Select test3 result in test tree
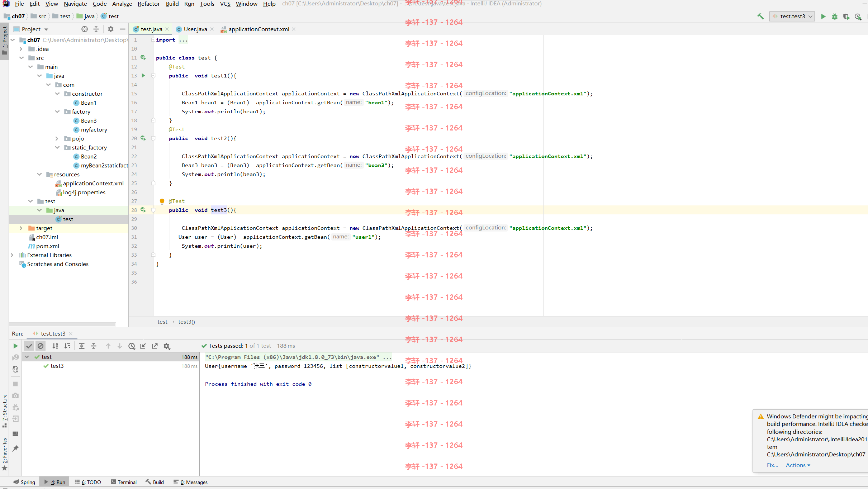 pos(57,366)
